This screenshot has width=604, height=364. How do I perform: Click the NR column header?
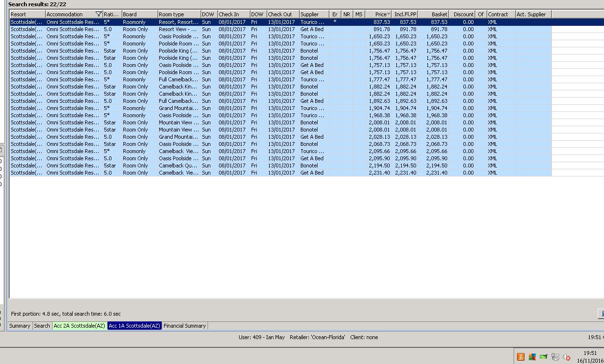pyautogui.click(x=347, y=14)
